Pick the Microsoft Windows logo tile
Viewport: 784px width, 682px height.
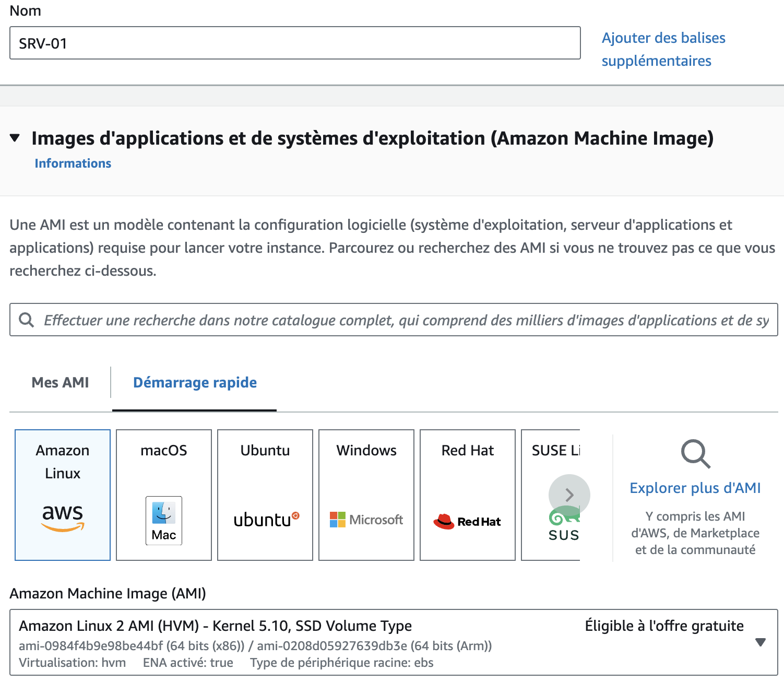tap(366, 520)
